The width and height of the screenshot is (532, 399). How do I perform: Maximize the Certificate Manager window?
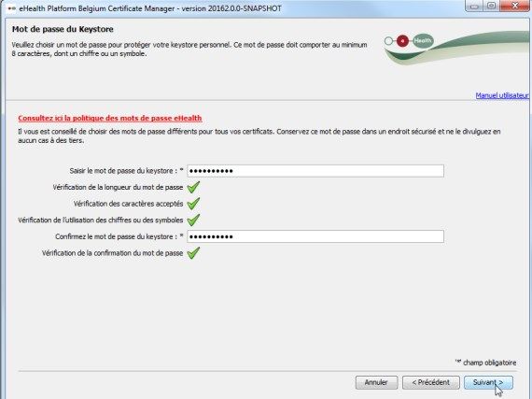(491, 7)
